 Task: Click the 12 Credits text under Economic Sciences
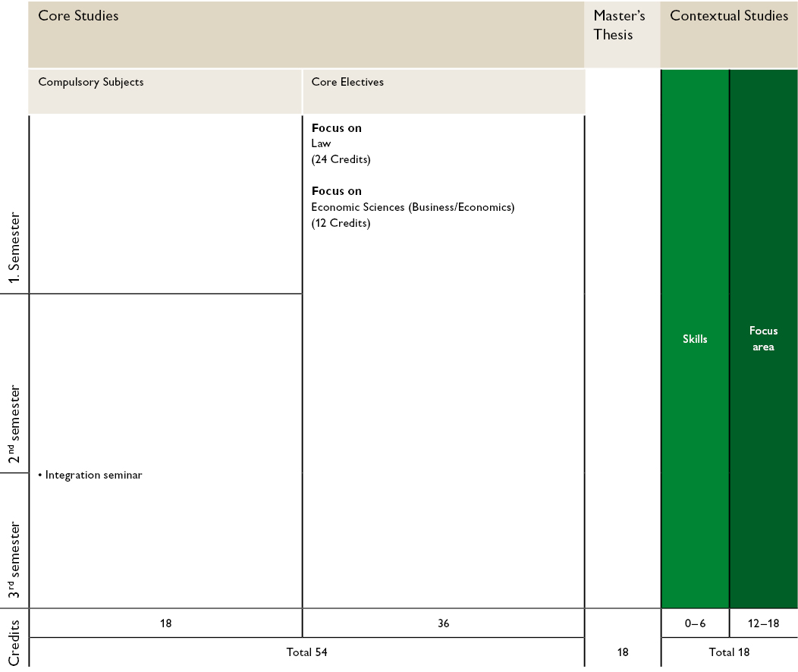(341, 223)
